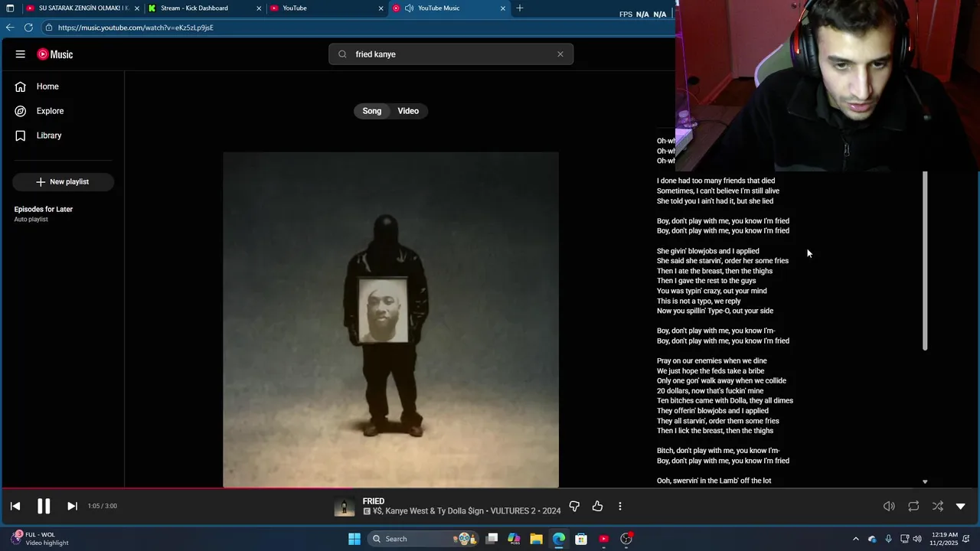Like the current song
The height and width of the screenshot is (551, 980).
point(597,506)
